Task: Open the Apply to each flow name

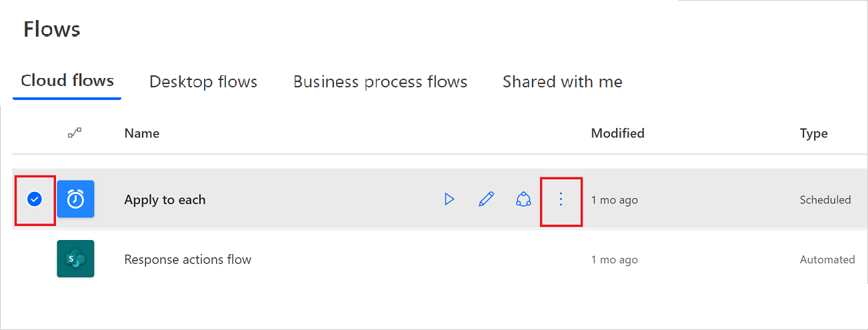Action: [x=165, y=199]
